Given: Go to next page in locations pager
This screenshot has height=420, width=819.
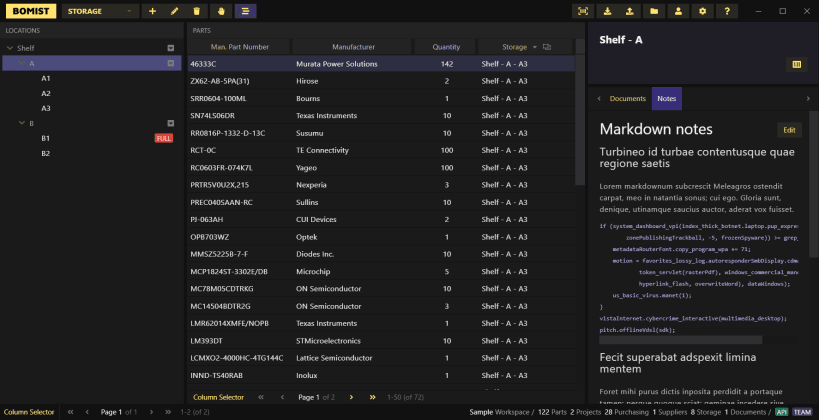Looking at the screenshot, I should click(151, 412).
